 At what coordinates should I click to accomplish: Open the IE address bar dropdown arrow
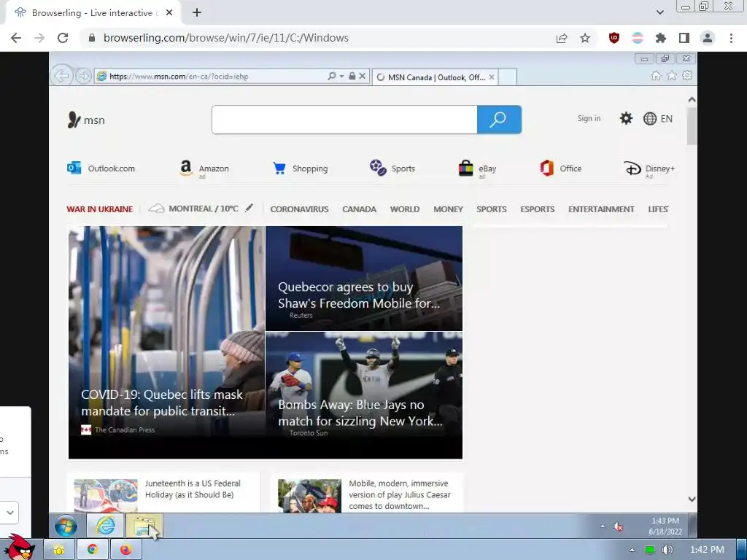(x=341, y=76)
